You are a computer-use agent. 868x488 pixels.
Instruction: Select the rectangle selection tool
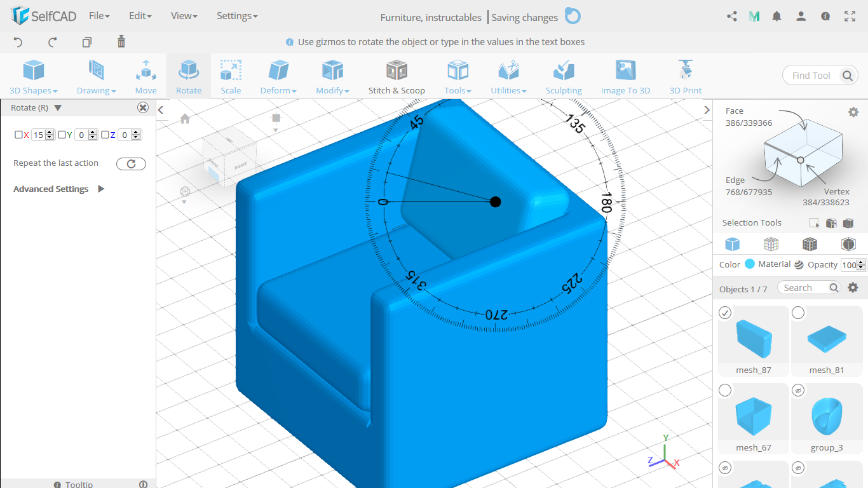click(814, 223)
